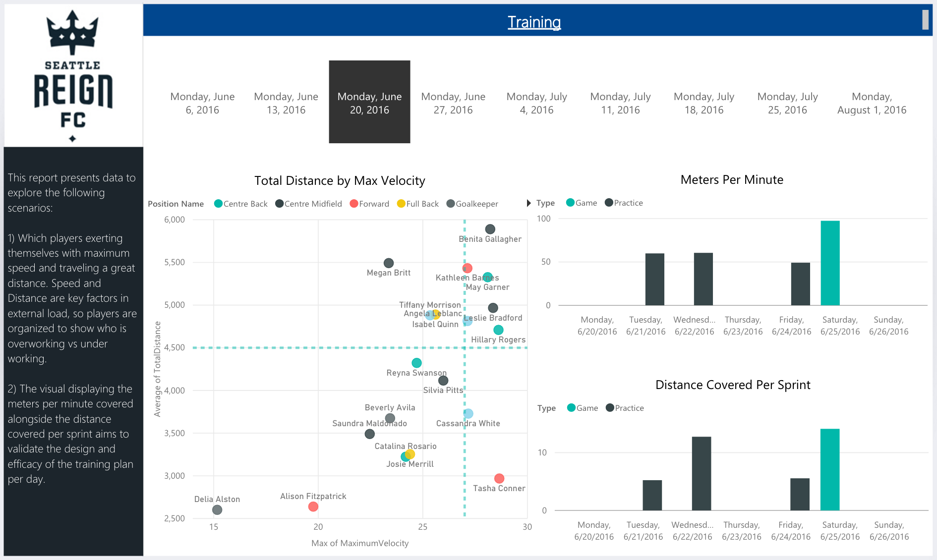
Task: Switch to the Monday, July 4, 2016 week
Action: click(x=536, y=103)
